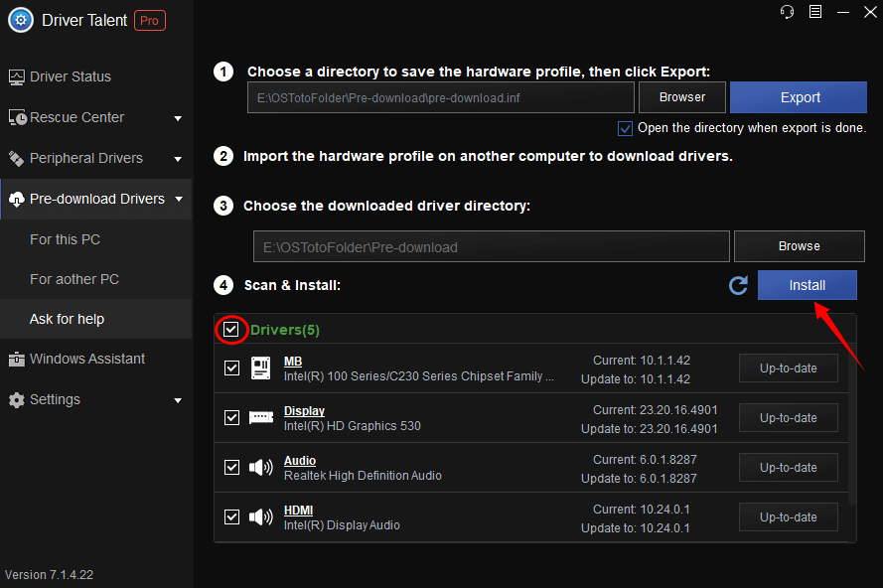This screenshot has height=588, width=883.
Task: Click 'Intel(R) Display Audio' device name
Action: pyautogui.click(x=342, y=524)
